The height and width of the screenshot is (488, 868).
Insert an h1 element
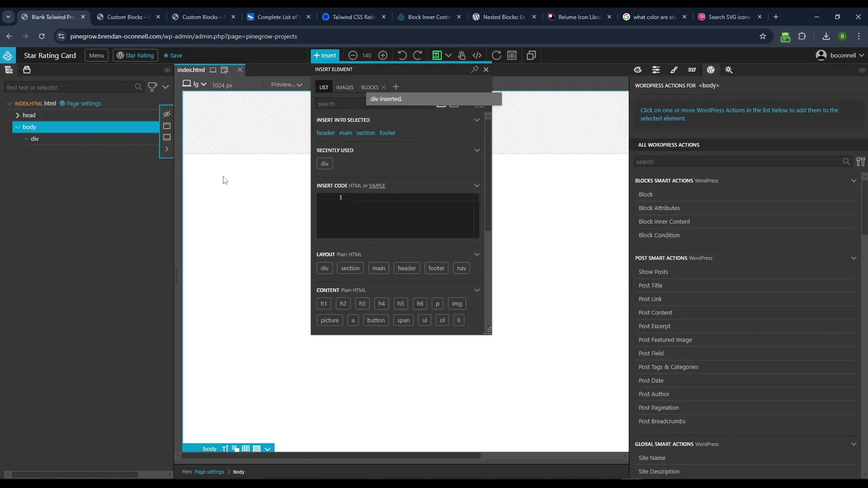point(324,304)
